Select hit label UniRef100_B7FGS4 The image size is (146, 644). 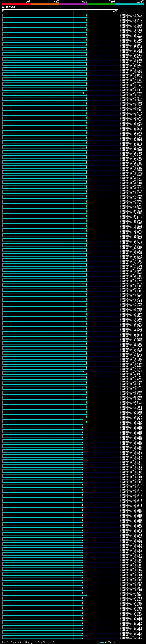131,50
